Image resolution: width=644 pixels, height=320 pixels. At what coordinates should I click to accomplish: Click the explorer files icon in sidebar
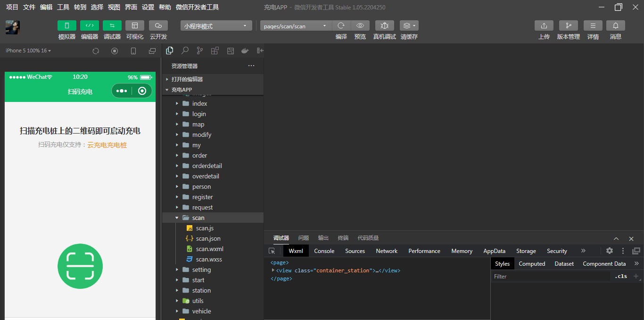(170, 51)
